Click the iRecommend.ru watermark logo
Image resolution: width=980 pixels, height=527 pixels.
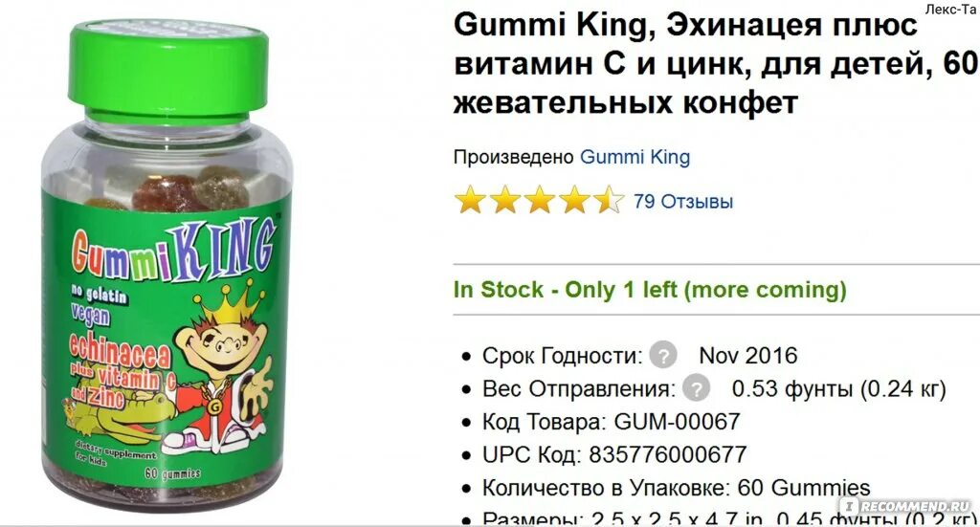pyautogui.click(x=906, y=506)
